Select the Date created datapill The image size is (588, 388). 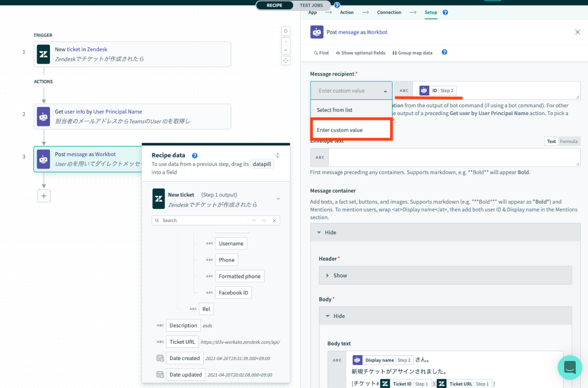pyautogui.click(x=185, y=358)
